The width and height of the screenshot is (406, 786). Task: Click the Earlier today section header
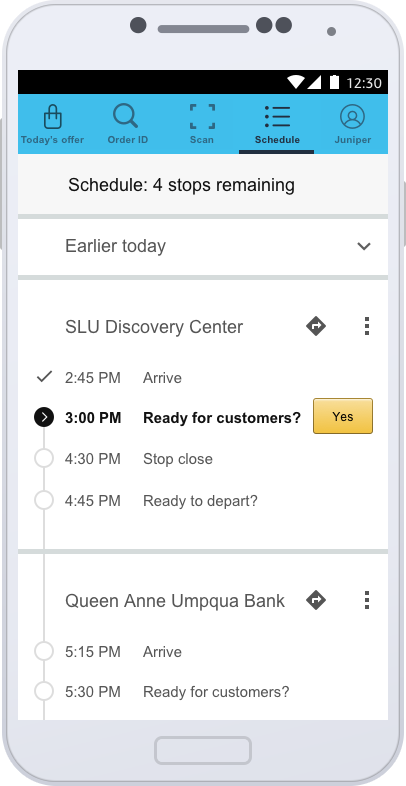point(203,247)
